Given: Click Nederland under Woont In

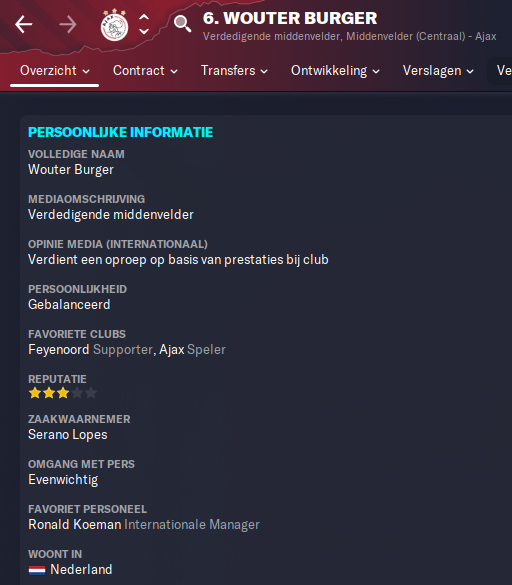Looking at the screenshot, I should point(81,570).
